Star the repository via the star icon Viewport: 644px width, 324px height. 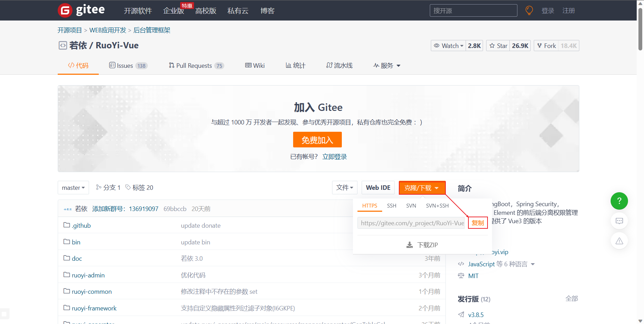(492, 46)
